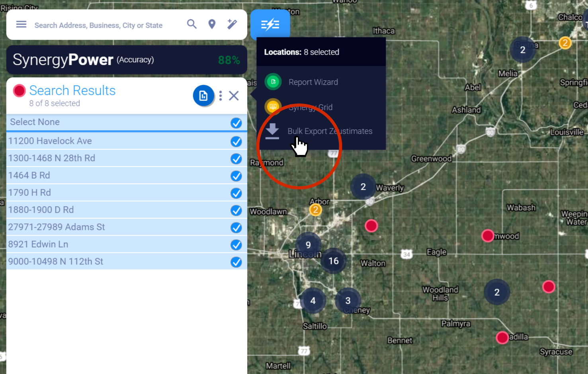Click the 11200 Havelock Ave address text

(x=50, y=141)
